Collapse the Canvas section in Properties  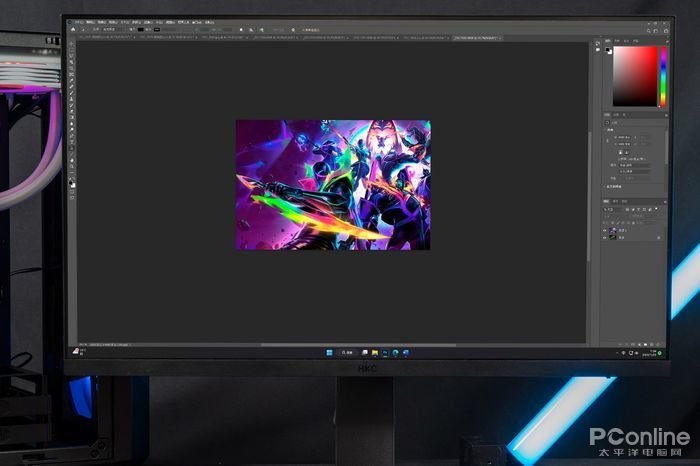[604, 130]
